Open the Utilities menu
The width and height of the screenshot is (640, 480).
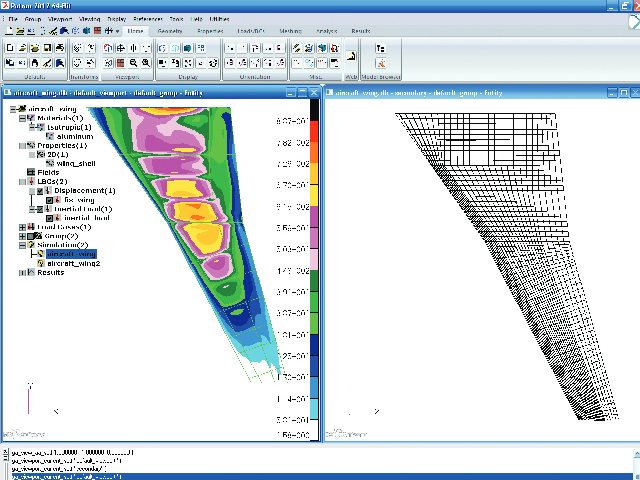pos(219,19)
